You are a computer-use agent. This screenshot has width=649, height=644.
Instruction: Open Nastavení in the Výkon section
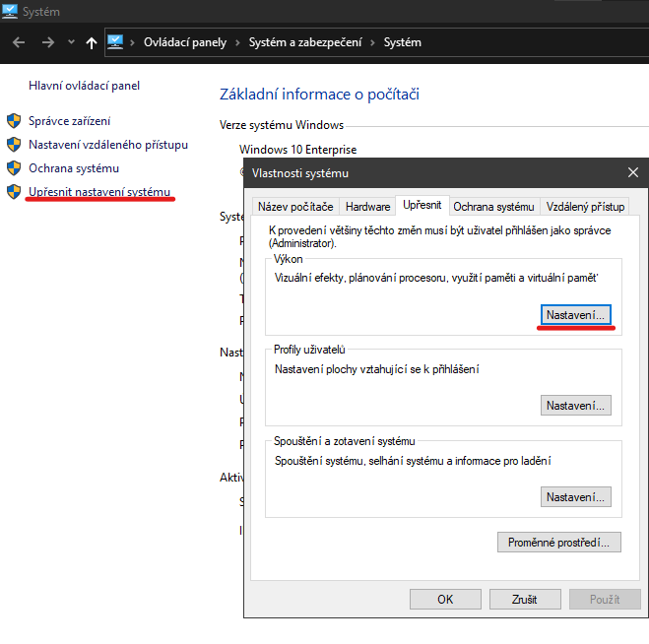(576, 314)
